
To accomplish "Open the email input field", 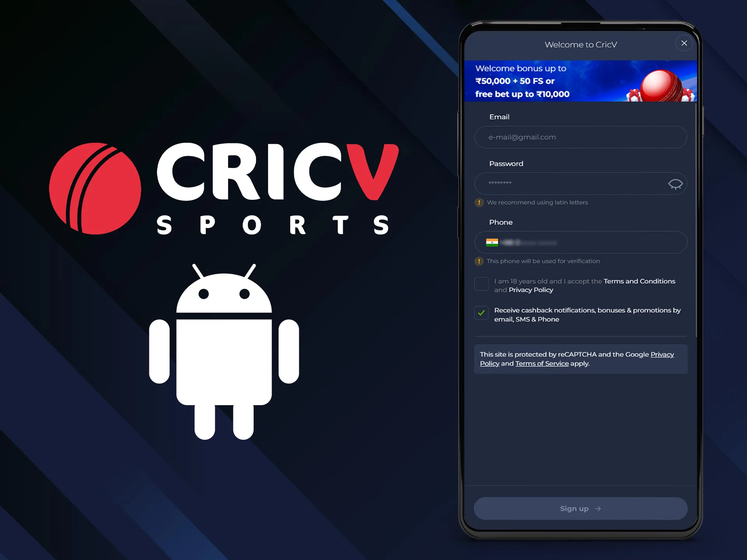I will point(581,136).
